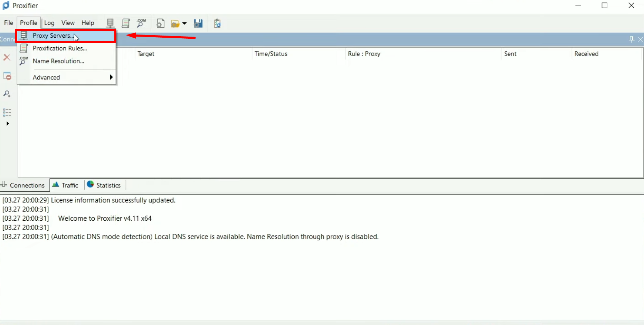Click the list view icon in left sidebar
Image resolution: width=644 pixels, height=325 pixels.
coord(7,112)
